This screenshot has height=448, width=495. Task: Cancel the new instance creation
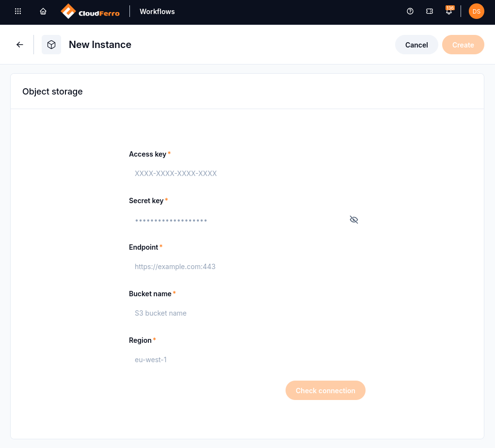pyautogui.click(x=416, y=45)
